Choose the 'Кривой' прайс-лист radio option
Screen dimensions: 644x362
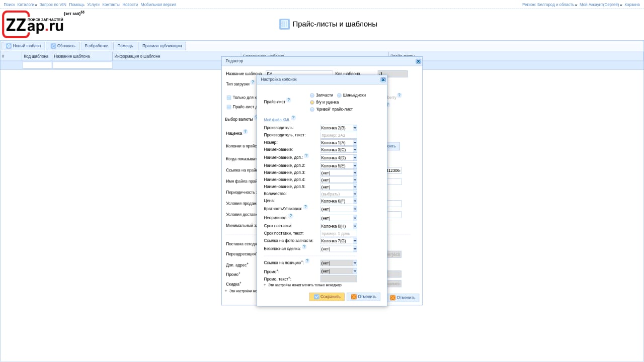[x=312, y=109]
